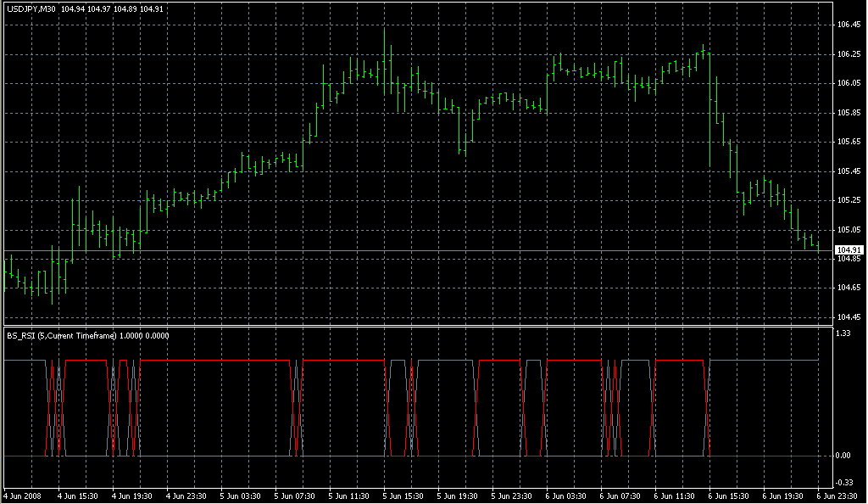The height and width of the screenshot is (504, 868).
Task: Click price level 105.05 on the price scale
Action: tap(849, 229)
